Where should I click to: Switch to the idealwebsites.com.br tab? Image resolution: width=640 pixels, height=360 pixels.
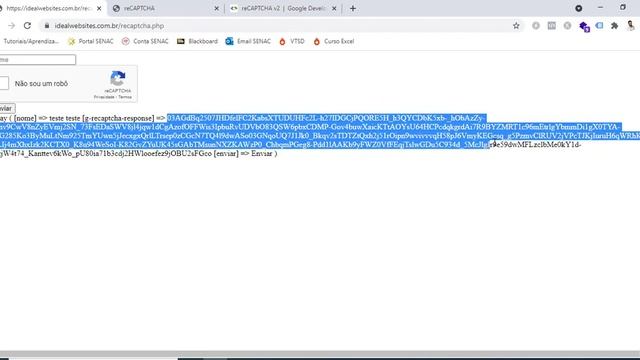click(48, 8)
